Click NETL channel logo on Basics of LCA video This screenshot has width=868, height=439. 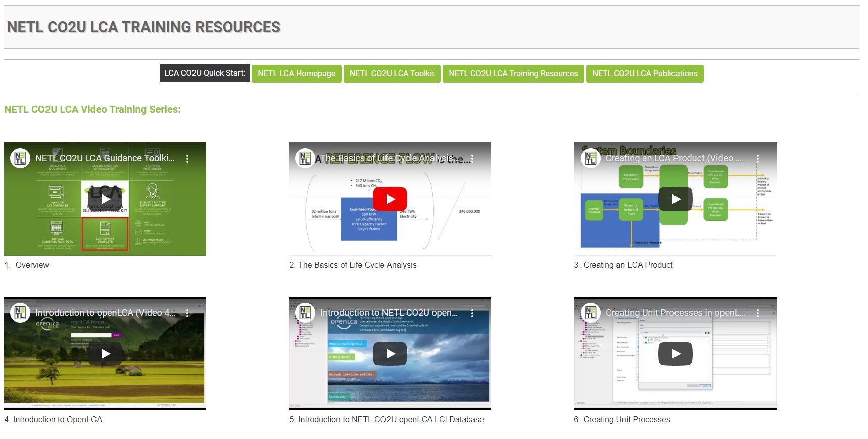[305, 158]
